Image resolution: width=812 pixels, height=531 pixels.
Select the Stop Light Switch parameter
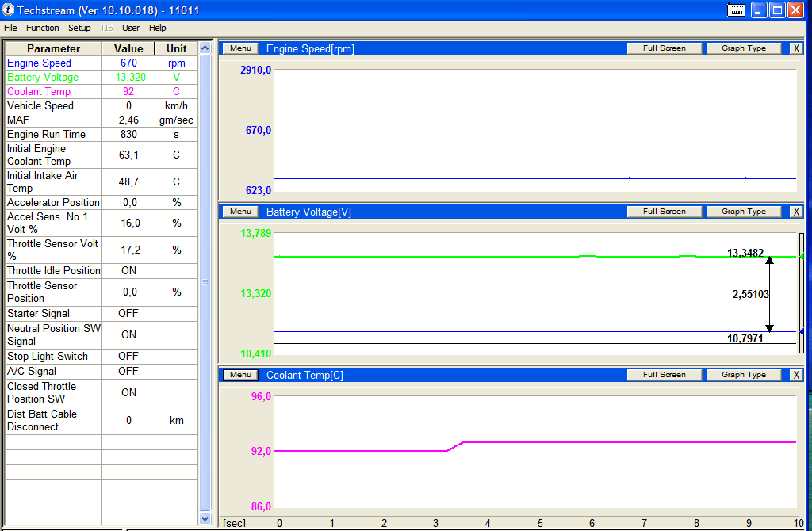click(x=101, y=356)
